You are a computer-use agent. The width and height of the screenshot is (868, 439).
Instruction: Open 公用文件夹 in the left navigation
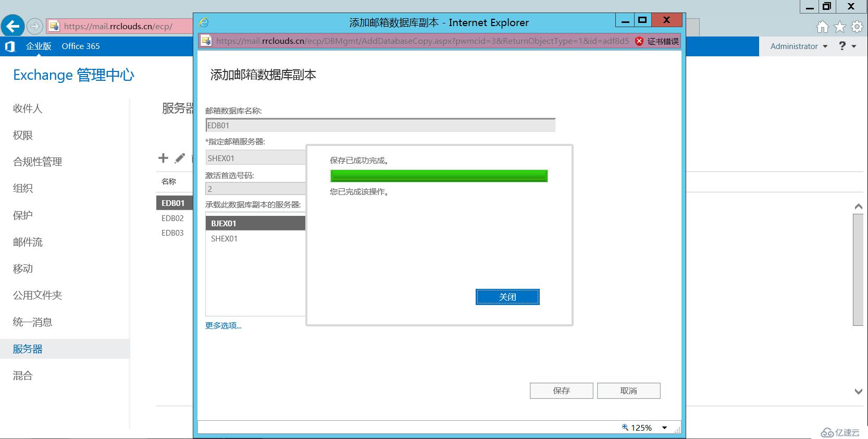coord(38,295)
